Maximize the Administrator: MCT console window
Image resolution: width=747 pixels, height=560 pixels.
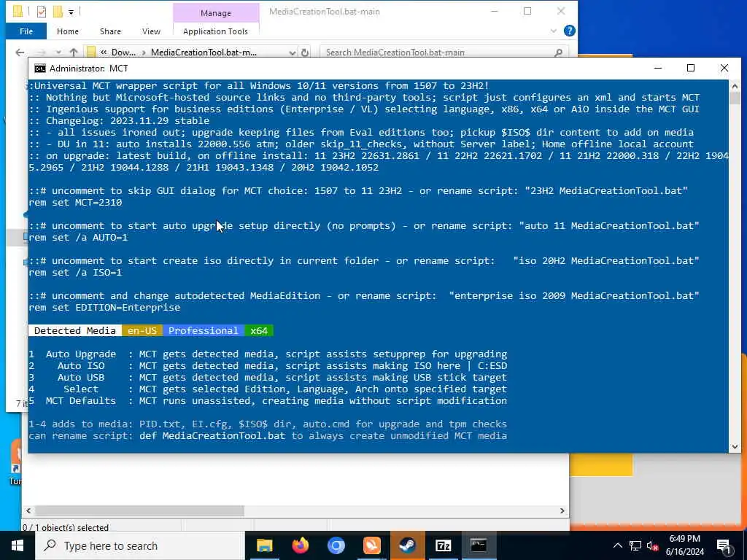691,68
